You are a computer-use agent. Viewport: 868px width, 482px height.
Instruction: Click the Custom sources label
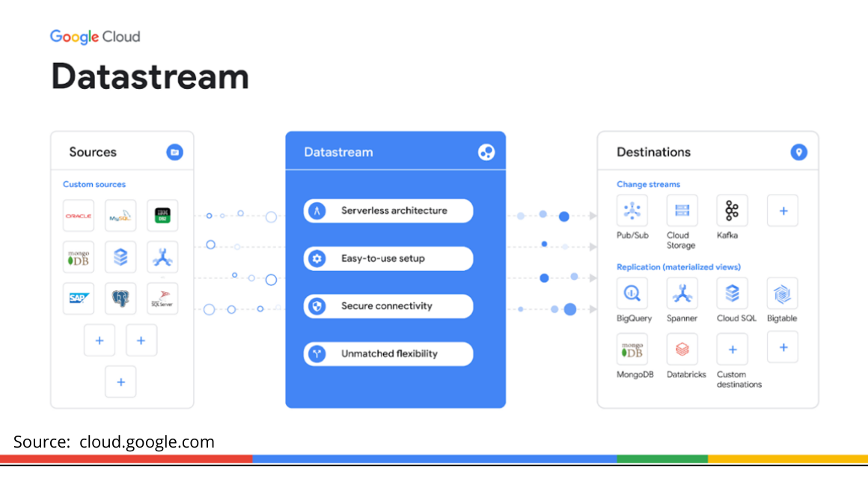pyautogui.click(x=94, y=184)
